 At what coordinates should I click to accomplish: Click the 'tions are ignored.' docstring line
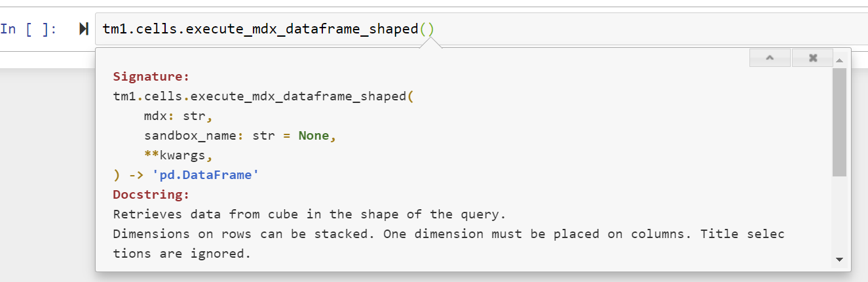click(x=182, y=254)
